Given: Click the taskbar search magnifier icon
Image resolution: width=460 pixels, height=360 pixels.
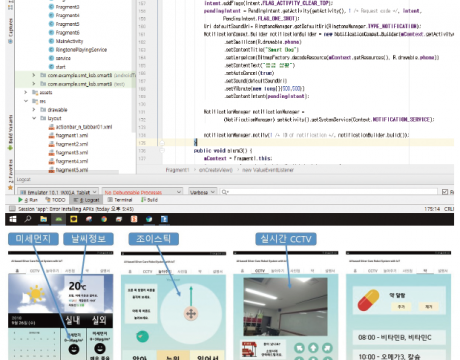Looking at the screenshot, I should [x=28, y=219].
